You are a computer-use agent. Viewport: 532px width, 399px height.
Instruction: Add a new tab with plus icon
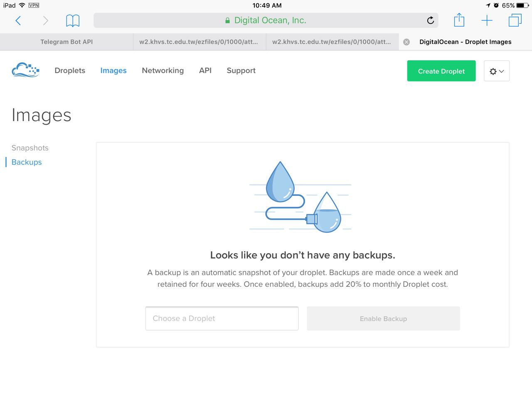pos(487,20)
